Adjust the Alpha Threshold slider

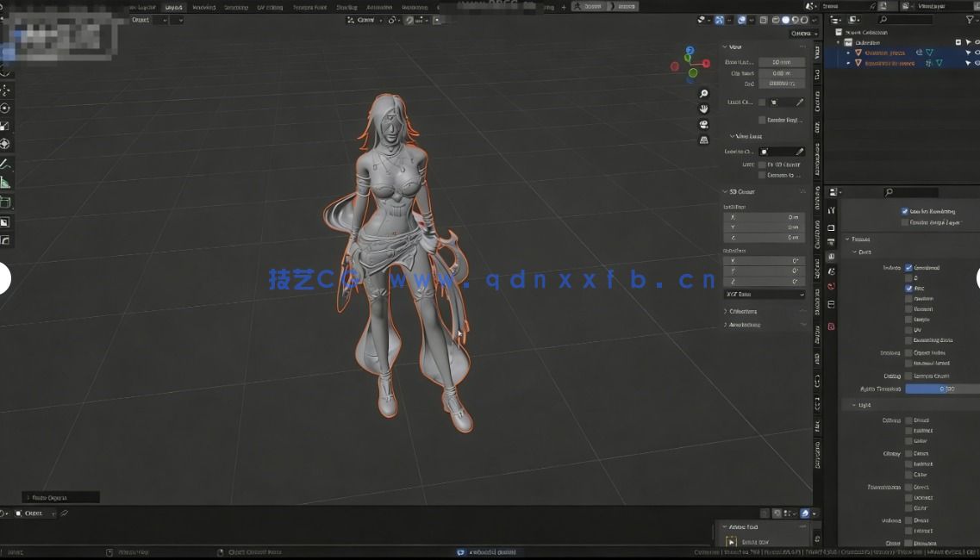click(939, 389)
